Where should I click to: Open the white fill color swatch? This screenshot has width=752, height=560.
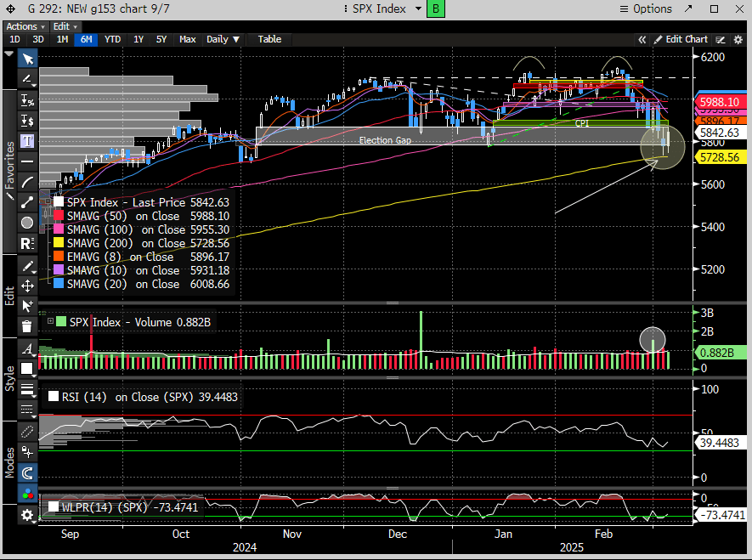pyautogui.click(x=27, y=368)
